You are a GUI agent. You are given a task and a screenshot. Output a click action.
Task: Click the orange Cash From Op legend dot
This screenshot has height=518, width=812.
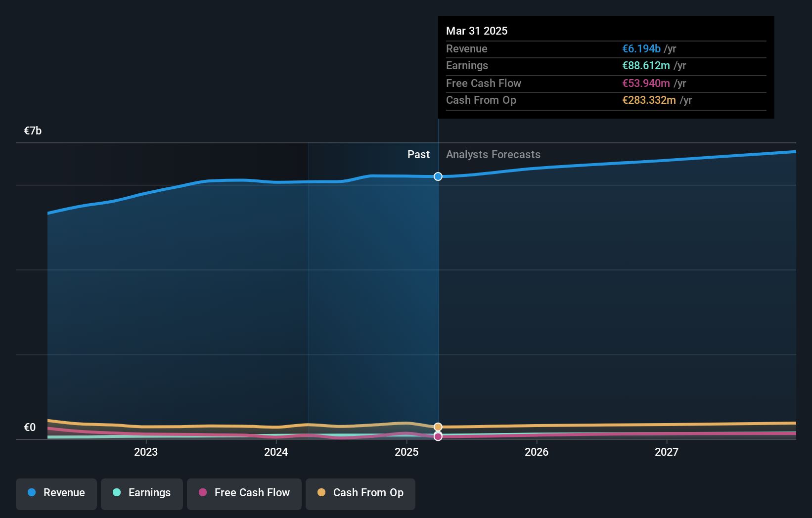click(321, 493)
